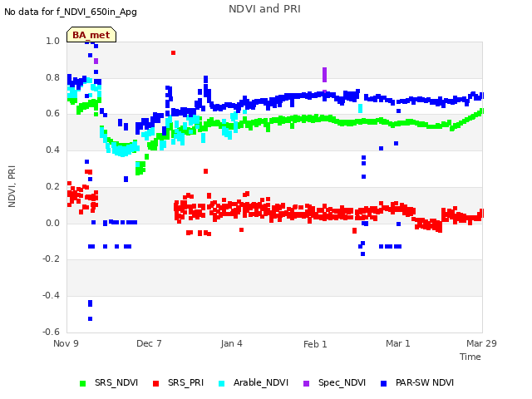The width and height of the screenshot is (532, 399).
Task: Click the blue PAR-SW NDVI legend swatch
Action: pyautogui.click(x=383, y=383)
